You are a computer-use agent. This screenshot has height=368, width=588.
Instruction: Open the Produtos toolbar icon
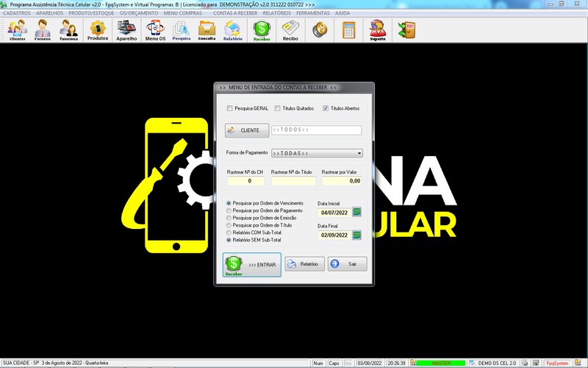98,30
